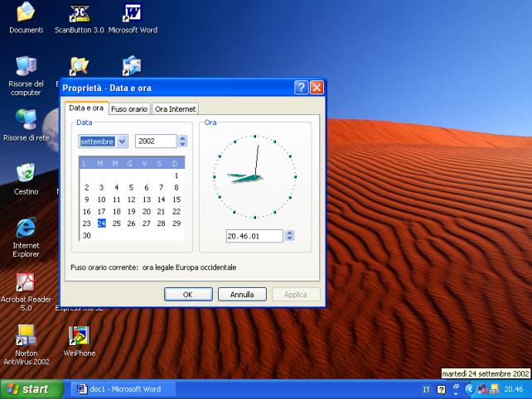Click the mail envelope desktop shortcut icon
The height and width of the screenshot is (399, 532).
(x=132, y=65)
